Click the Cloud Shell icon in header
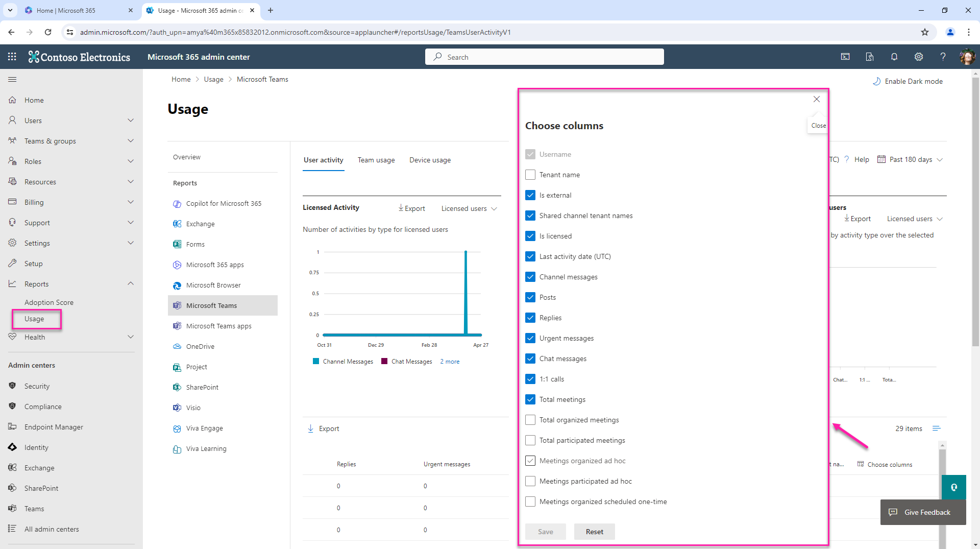The width and height of the screenshot is (980, 549). pyautogui.click(x=845, y=57)
